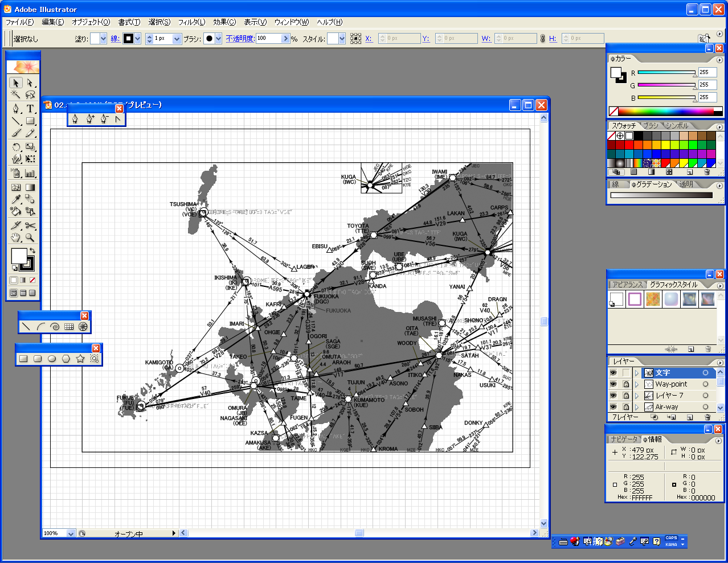Viewport: 728px width, 563px height.
Task: Hide the Way-point layer eye icon
Action: (x=614, y=384)
